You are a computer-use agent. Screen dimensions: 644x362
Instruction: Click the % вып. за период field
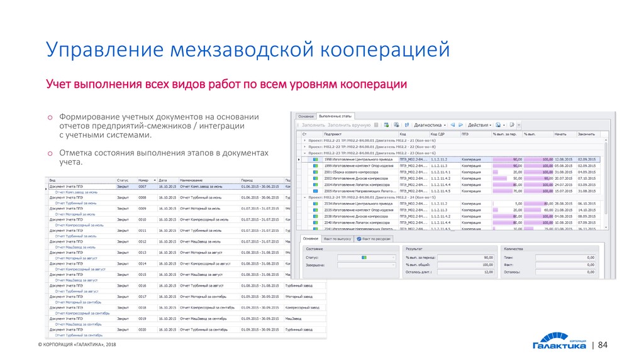(466, 257)
